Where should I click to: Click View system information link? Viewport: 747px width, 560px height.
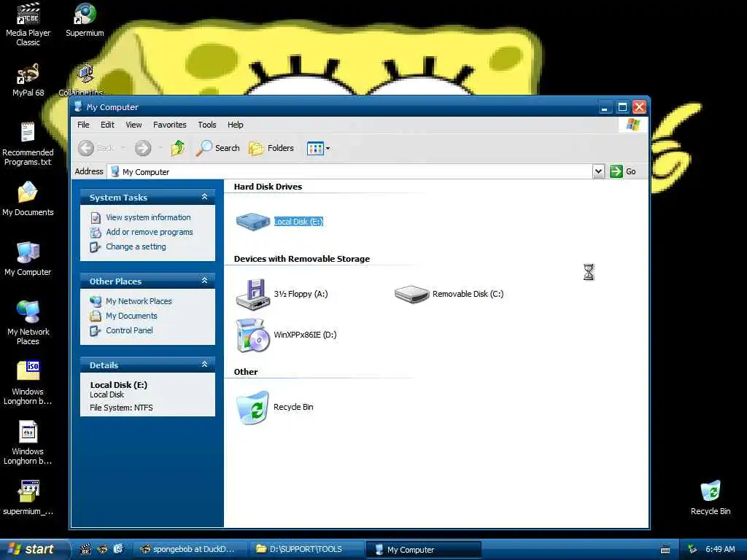[x=148, y=217]
